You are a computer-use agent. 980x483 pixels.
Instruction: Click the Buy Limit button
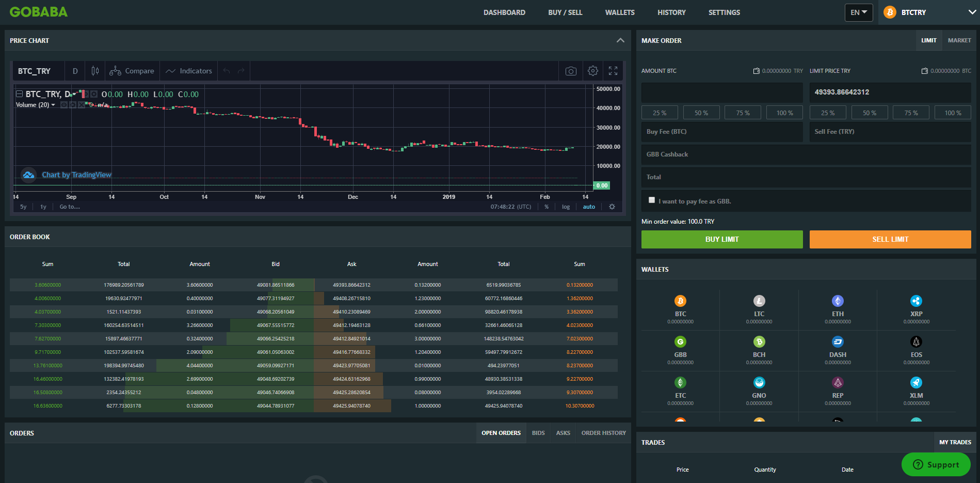click(x=722, y=239)
